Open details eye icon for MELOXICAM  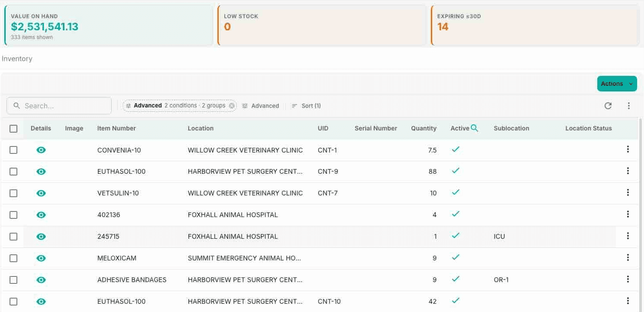coord(41,258)
